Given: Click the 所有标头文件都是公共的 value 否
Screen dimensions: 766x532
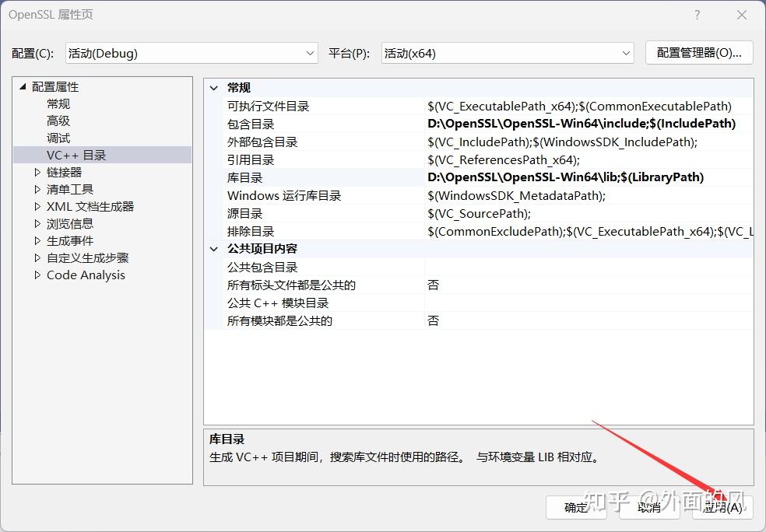Looking at the screenshot, I should pyautogui.click(x=434, y=285).
